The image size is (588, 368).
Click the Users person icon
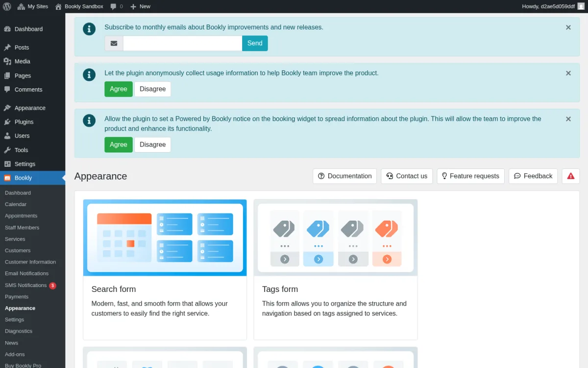7,136
